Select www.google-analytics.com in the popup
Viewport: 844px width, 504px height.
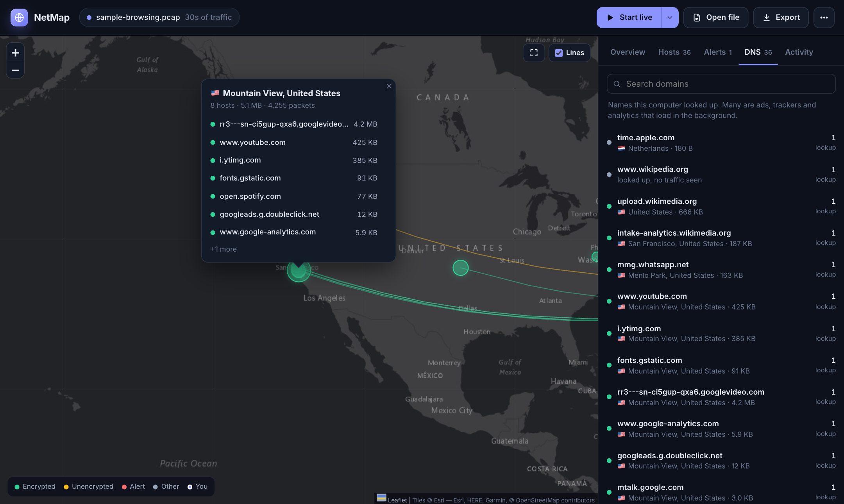294,232
